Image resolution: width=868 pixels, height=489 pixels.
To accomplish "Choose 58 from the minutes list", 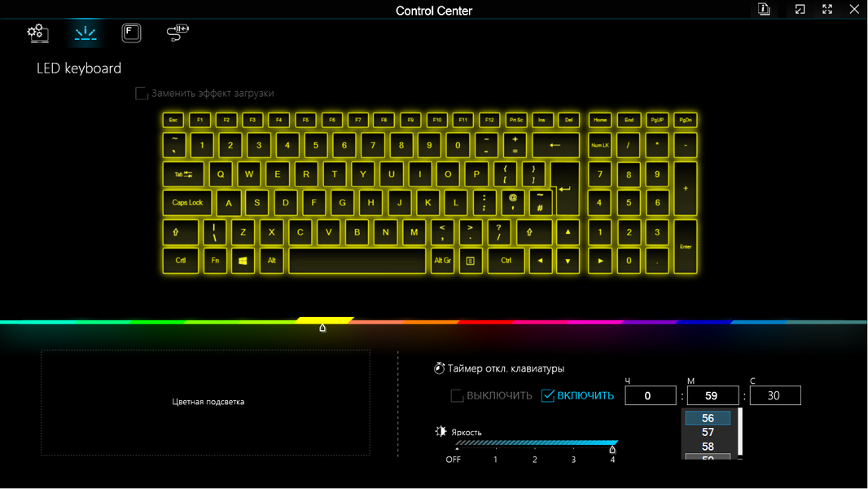I will coord(708,447).
